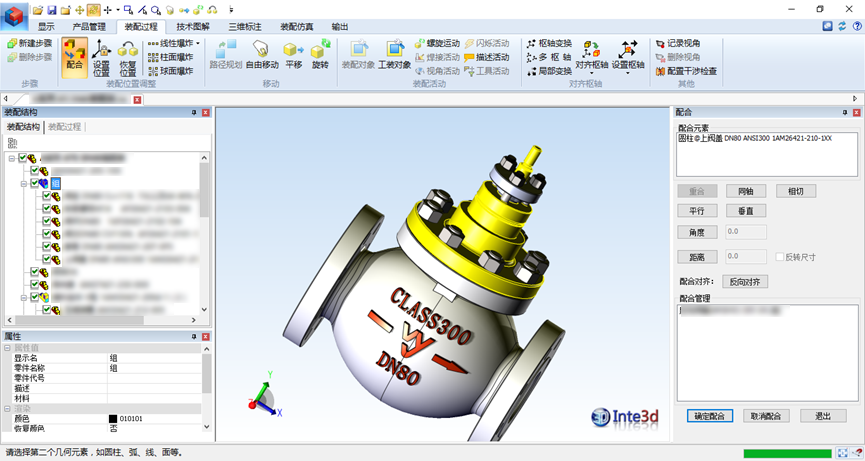Image resolution: width=865 pixels, height=461 pixels.
Task: Switch to the 产品管理 ribbon tab
Action: tap(89, 26)
